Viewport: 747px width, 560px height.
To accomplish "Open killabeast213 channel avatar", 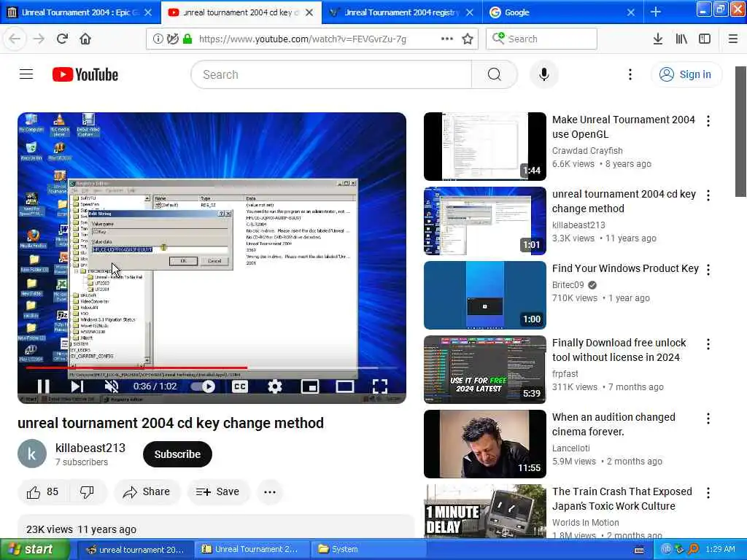I will [x=32, y=454].
